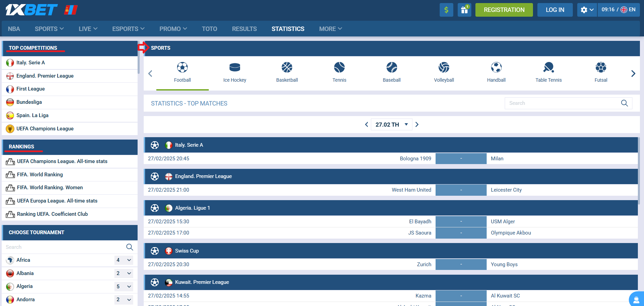Open the 27.02 TH date dropdown
Image resolution: width=644 pixels, height=306 pixels.
click(392, 125)
